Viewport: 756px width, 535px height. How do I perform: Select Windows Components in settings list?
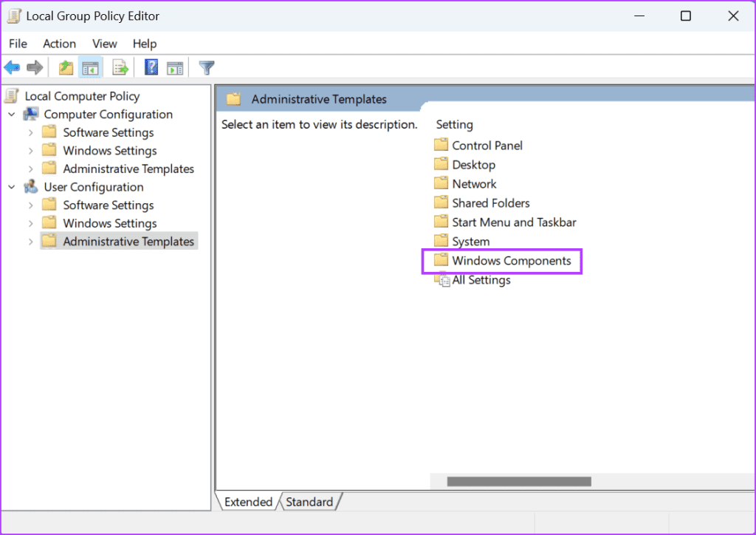click(512, 261)
